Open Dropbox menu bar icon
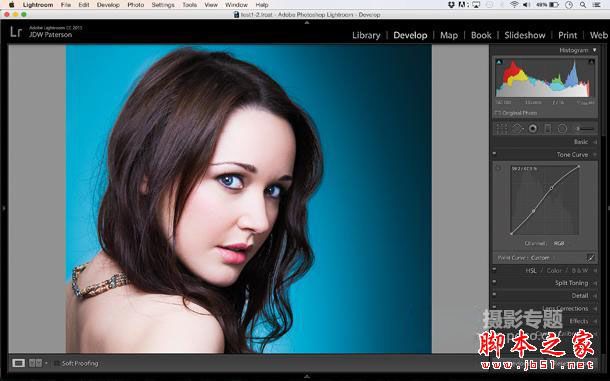 pyautogui.click(x=451, y=5)
